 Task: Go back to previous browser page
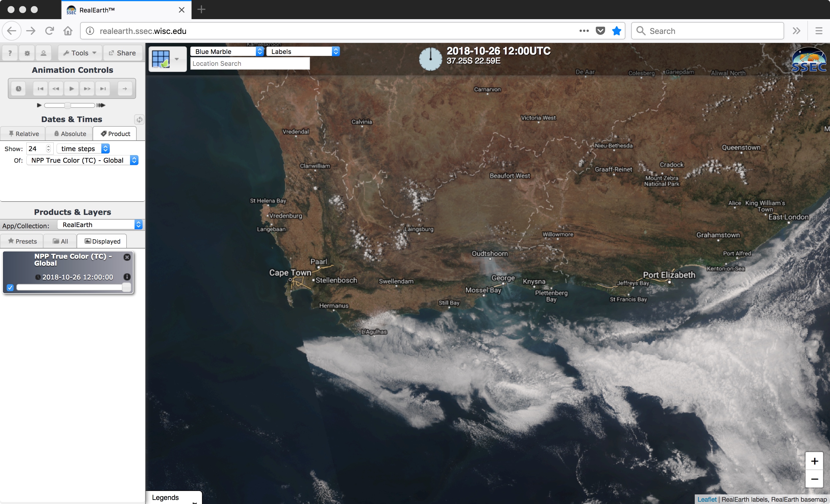click(x=12, y=31)
